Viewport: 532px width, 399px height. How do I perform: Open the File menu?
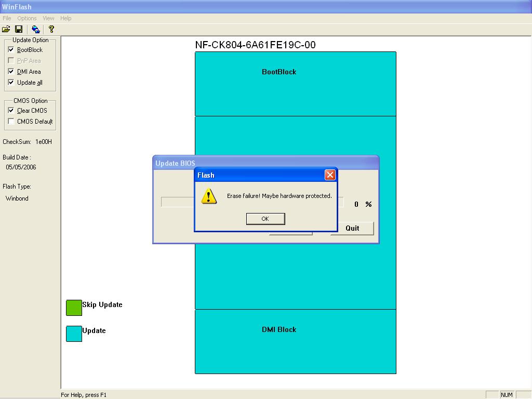tap(7, 18)
